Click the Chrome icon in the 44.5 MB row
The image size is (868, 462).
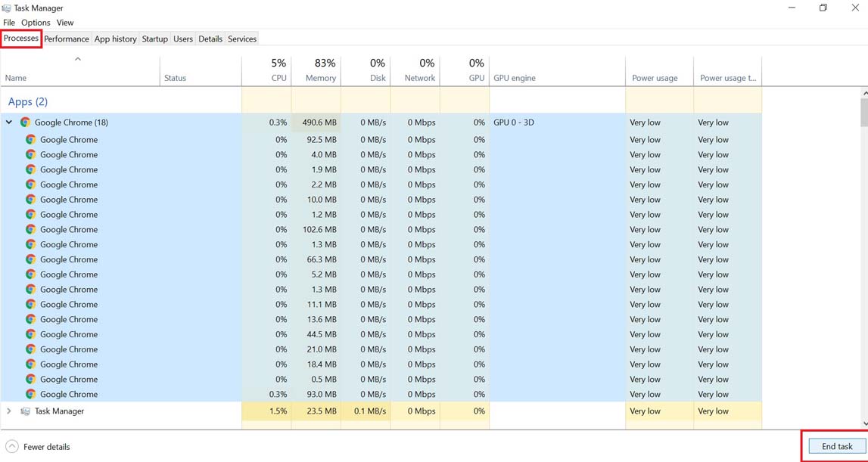click(x=30, y=334)
